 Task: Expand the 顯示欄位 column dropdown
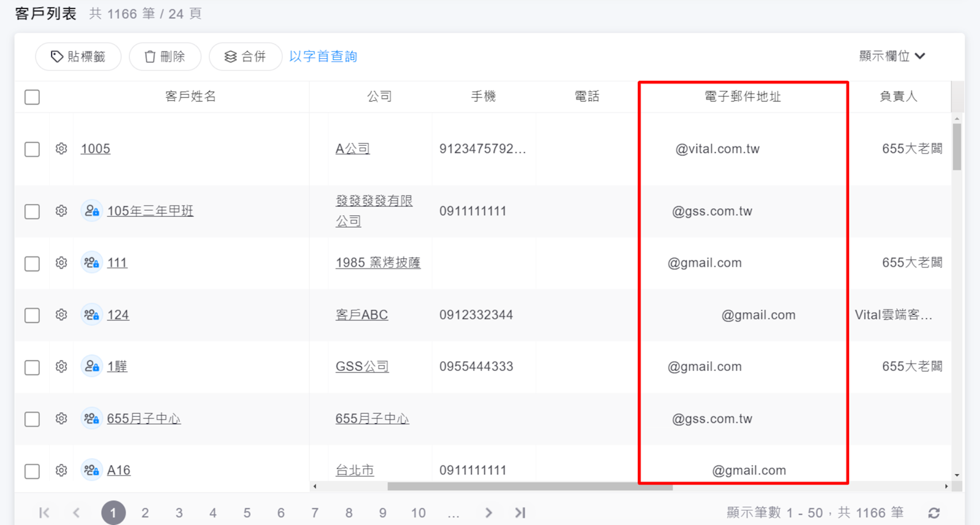(892, 56)
